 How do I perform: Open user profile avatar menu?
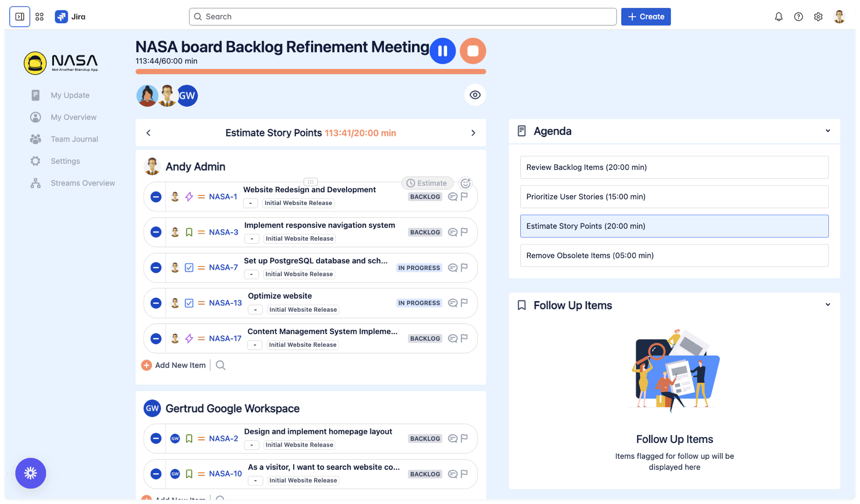point(839,17)
